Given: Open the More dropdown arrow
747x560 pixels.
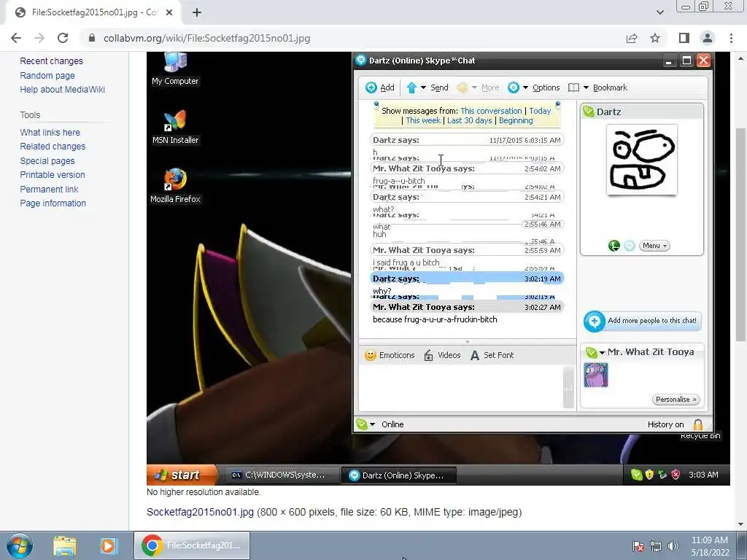Looking at the screenshot, I should tap(474, 87).
